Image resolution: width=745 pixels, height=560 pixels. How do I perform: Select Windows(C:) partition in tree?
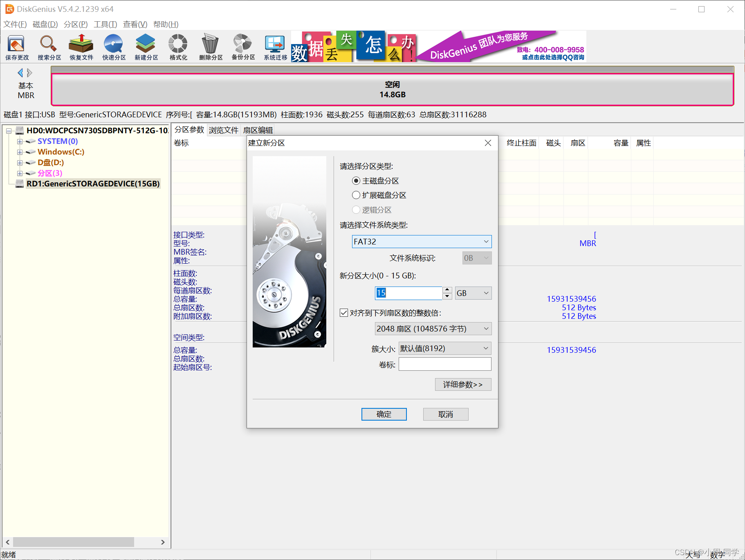(61, 152)
